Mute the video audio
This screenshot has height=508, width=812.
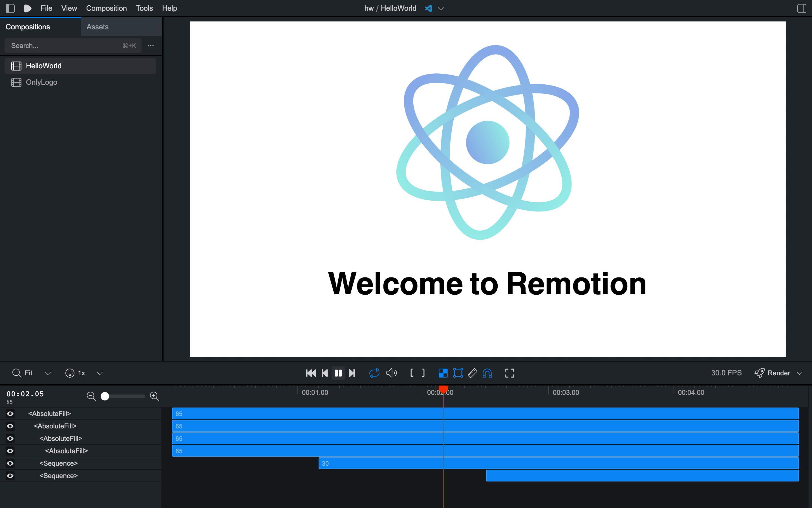click(391, 373)
